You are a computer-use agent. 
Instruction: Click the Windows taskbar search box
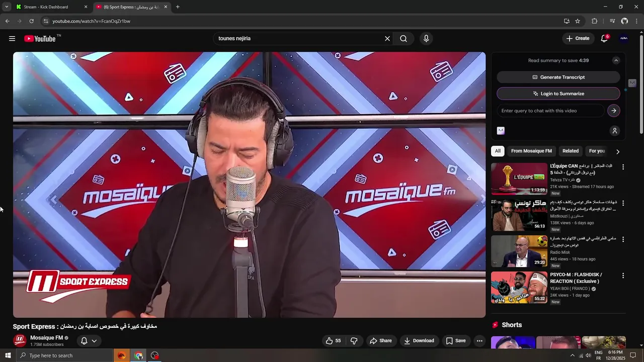point(64,355)
